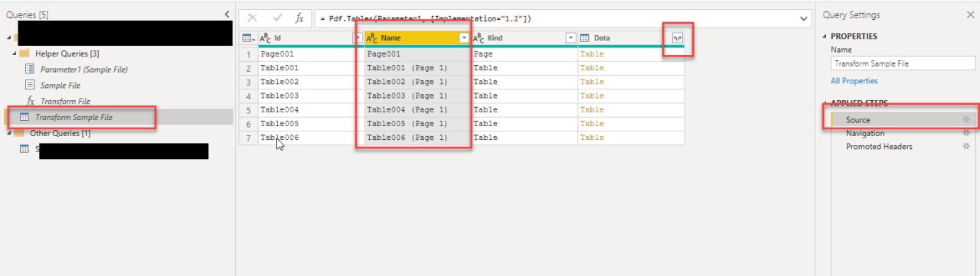This screenshot has height=276, width=980.
Task: Confirm the formula with the checkmark icon
Action: coord(276,18)
